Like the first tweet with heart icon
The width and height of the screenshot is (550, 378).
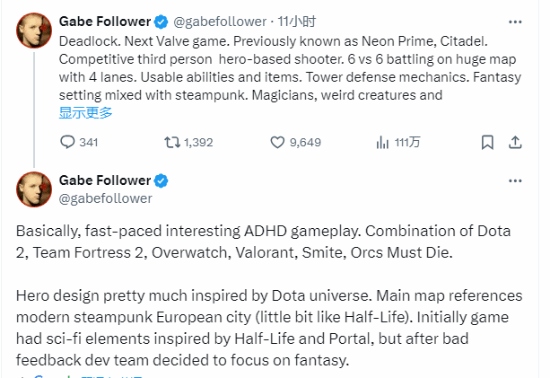tap(277, 142)
